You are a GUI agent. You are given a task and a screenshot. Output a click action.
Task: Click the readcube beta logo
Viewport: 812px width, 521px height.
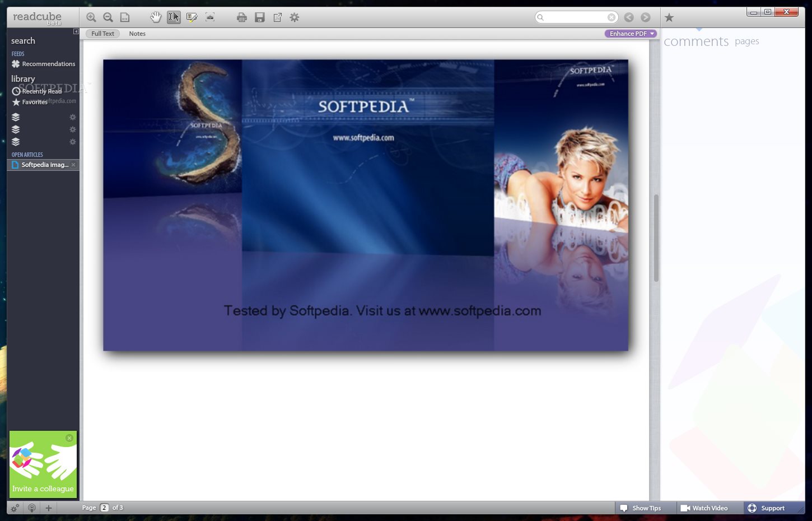coord(38,17)
